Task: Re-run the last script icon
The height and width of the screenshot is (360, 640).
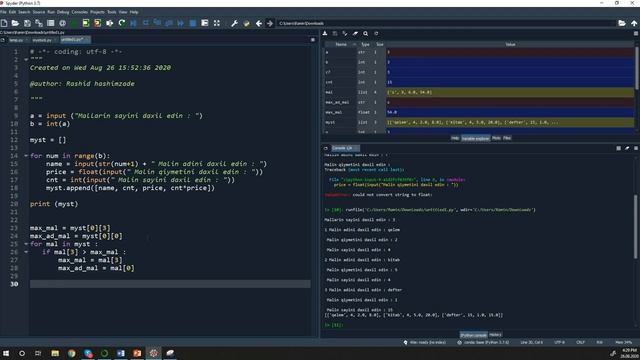Action: [121, 23]
